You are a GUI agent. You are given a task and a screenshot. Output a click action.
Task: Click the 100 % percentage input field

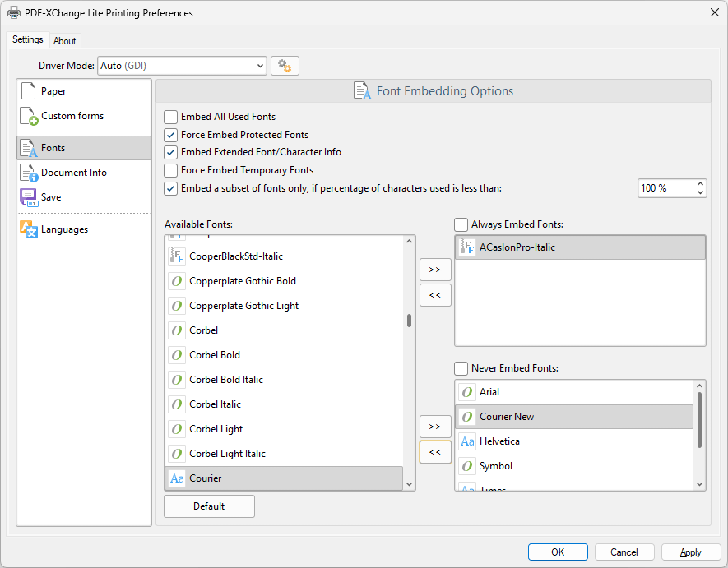tap(665, 188)
